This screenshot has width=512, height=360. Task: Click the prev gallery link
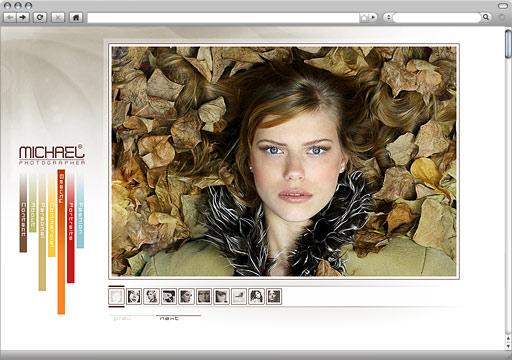pyautogui.click(x=122, y=318)
